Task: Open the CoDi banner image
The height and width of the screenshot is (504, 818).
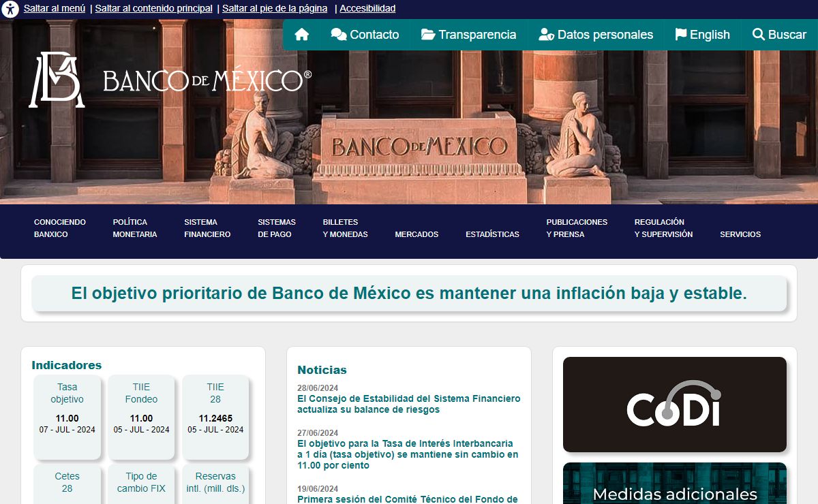Action: click(674, 405)
